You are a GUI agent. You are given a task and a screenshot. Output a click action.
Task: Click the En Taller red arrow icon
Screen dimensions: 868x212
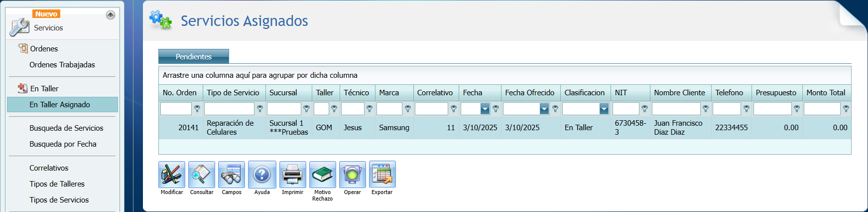click(x=23, y=88)
